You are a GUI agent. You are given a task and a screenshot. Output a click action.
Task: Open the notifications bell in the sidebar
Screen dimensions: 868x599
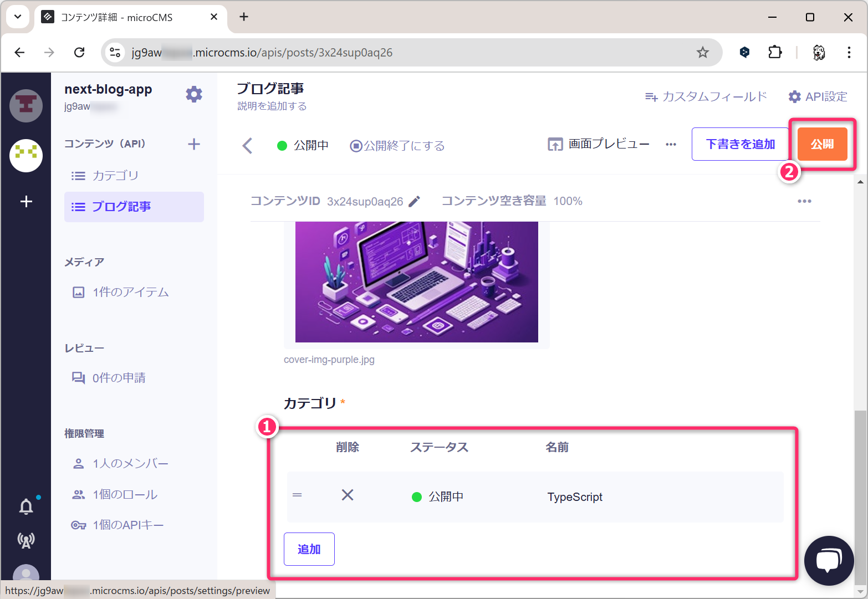[26, 506]
